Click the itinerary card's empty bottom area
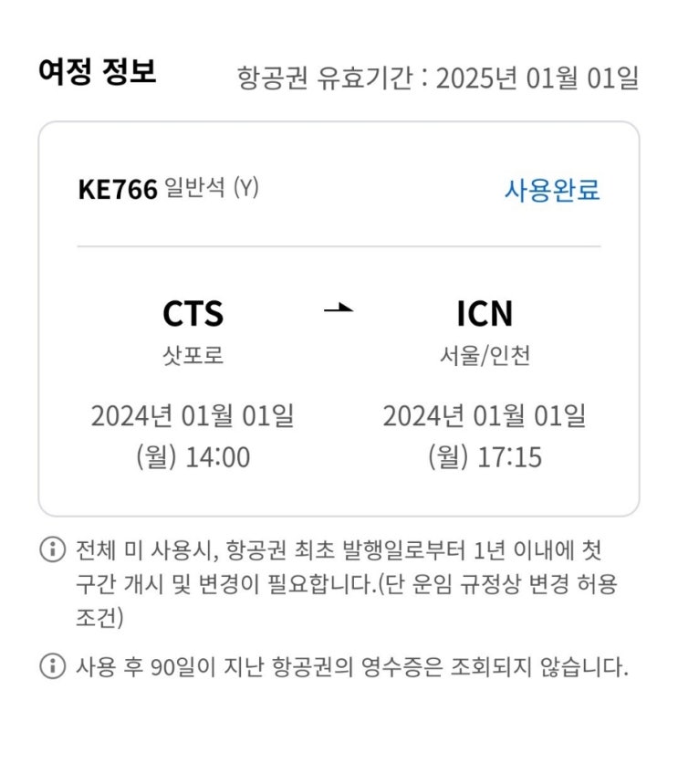 (x=339, y=496)
